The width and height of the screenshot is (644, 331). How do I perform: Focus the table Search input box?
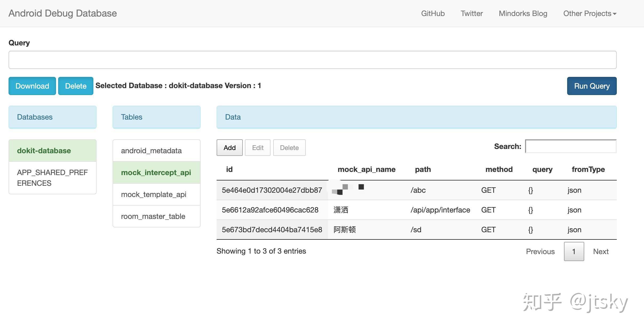coord(570,146)
